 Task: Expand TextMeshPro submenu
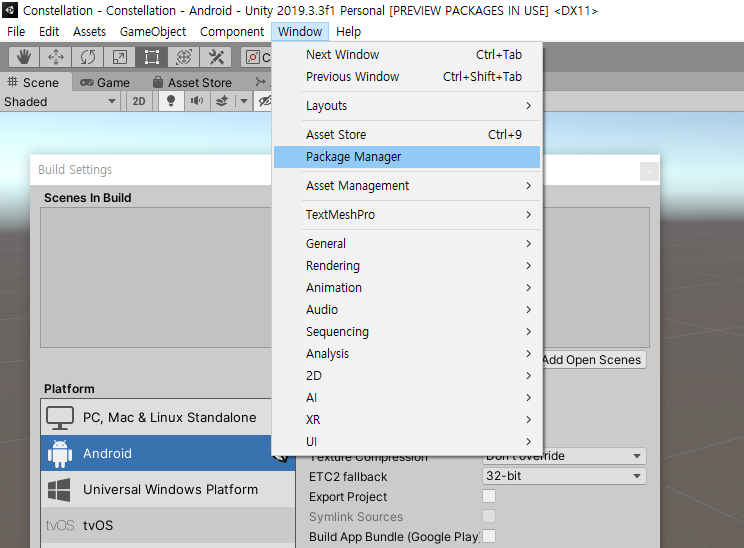(x=407, y=214)
